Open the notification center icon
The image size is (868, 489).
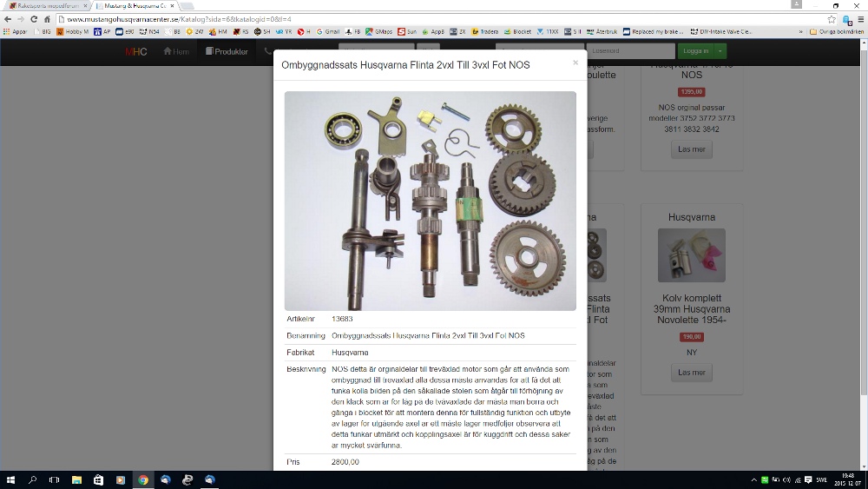[x=808, y=480]
